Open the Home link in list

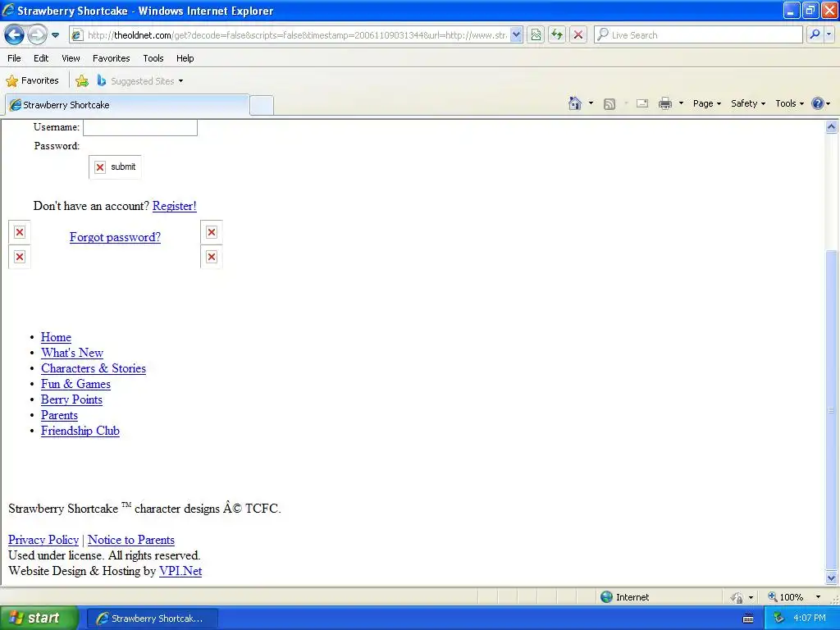point(57,337)
